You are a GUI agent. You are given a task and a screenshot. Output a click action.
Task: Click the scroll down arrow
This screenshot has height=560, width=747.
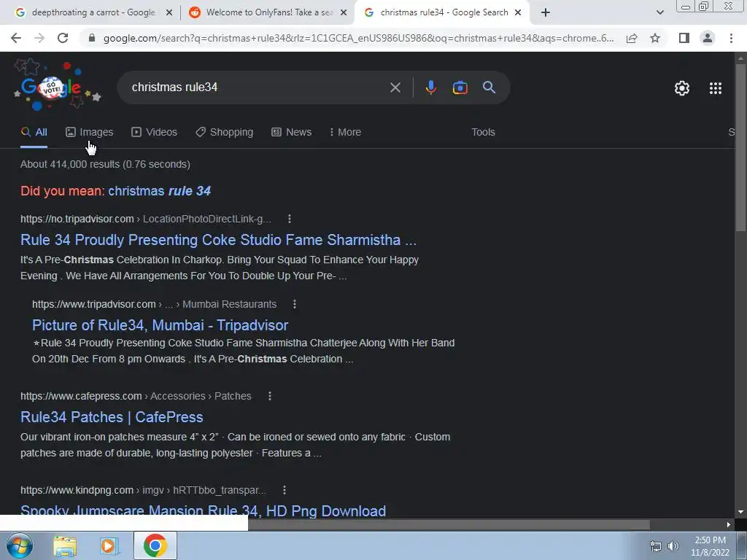740,513
